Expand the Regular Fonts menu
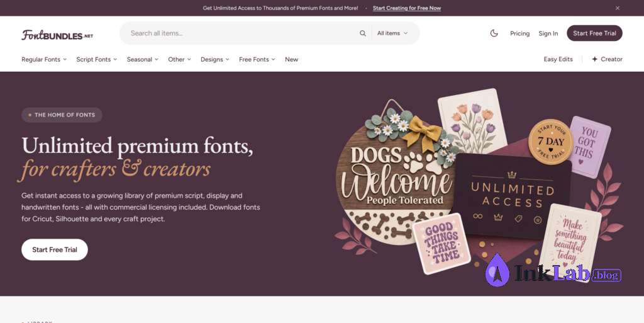This screenshot has height=323, width=644. 44,59
